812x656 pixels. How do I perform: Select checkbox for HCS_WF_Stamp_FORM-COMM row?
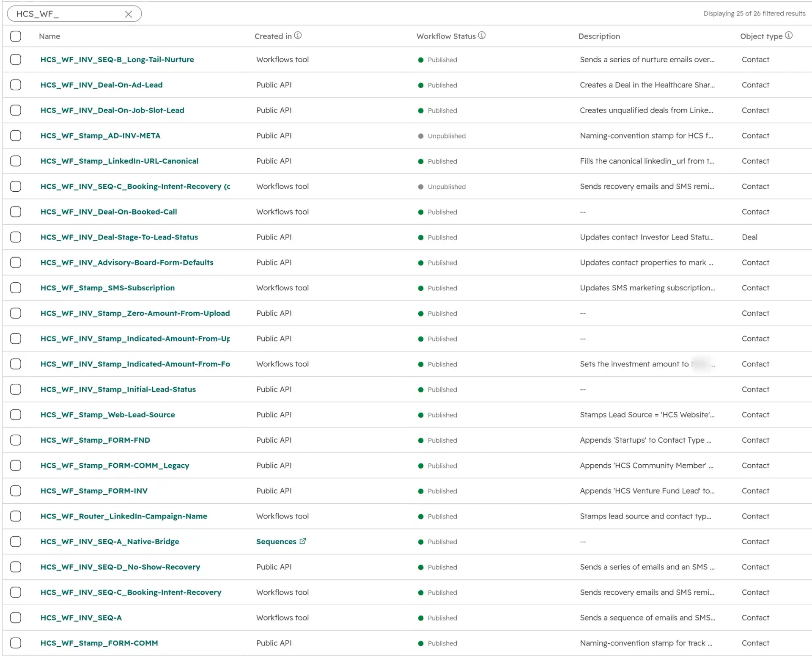[16, 643]
